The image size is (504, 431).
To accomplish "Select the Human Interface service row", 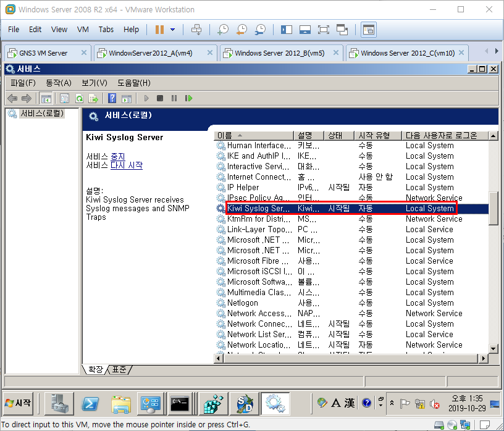I will pos(351,145).
